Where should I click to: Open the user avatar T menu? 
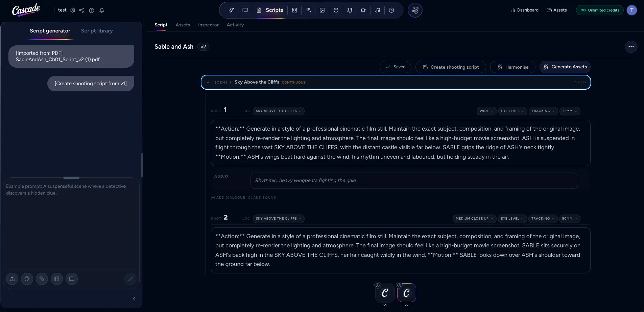631,10
